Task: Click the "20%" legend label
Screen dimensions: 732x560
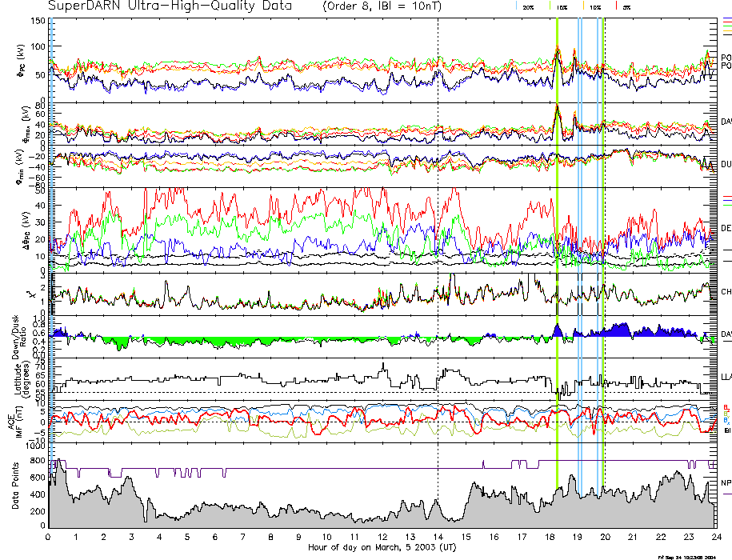Action: coord(528,8)
